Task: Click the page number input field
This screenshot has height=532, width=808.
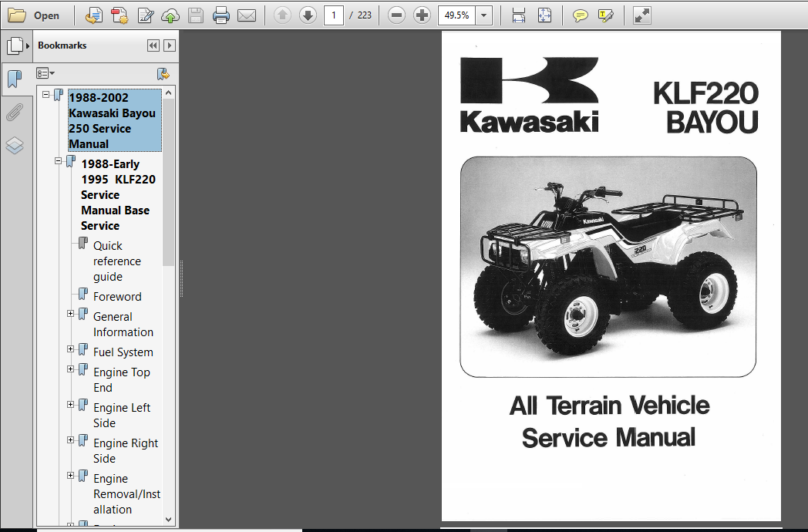Action: point(334,15)
